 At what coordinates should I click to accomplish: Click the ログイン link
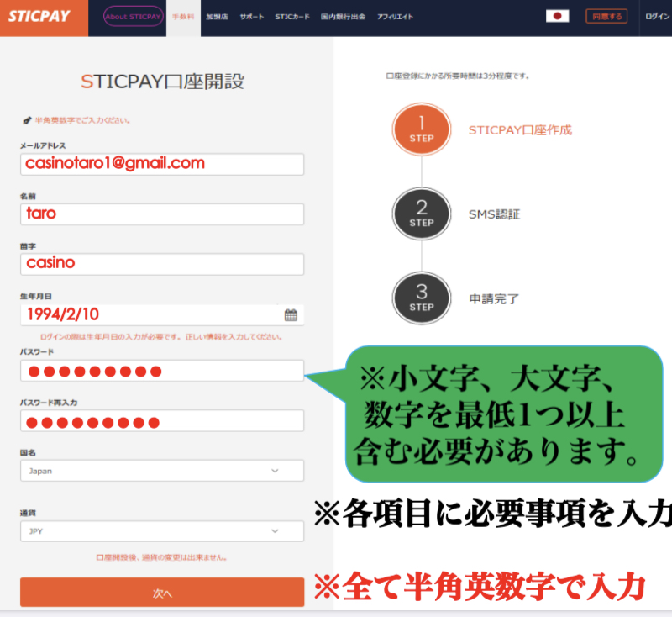coord(658,16)
